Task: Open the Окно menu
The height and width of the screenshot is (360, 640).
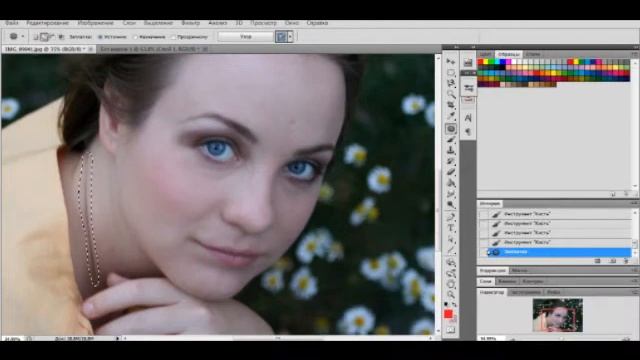Action: (x=291, y=23)
